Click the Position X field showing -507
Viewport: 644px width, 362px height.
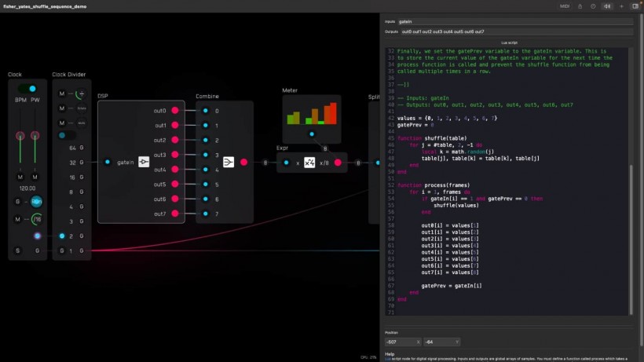(x=402, y=342)
